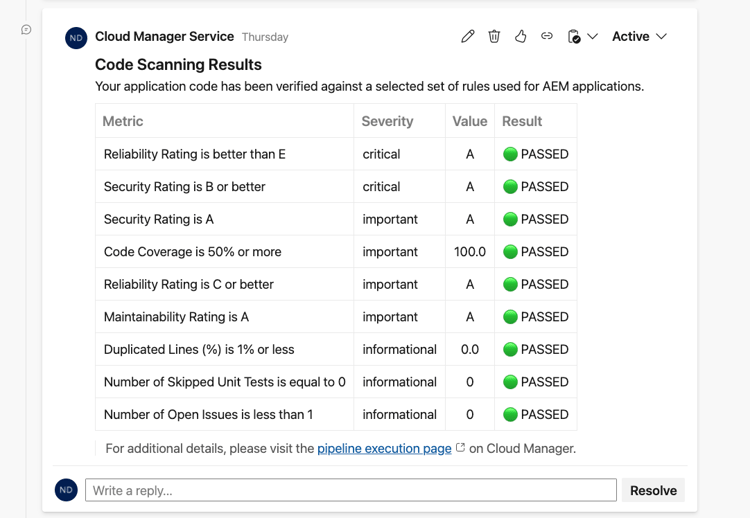Like the comment with thumbs-up icon
750x518 pixels.
(520, 37)
